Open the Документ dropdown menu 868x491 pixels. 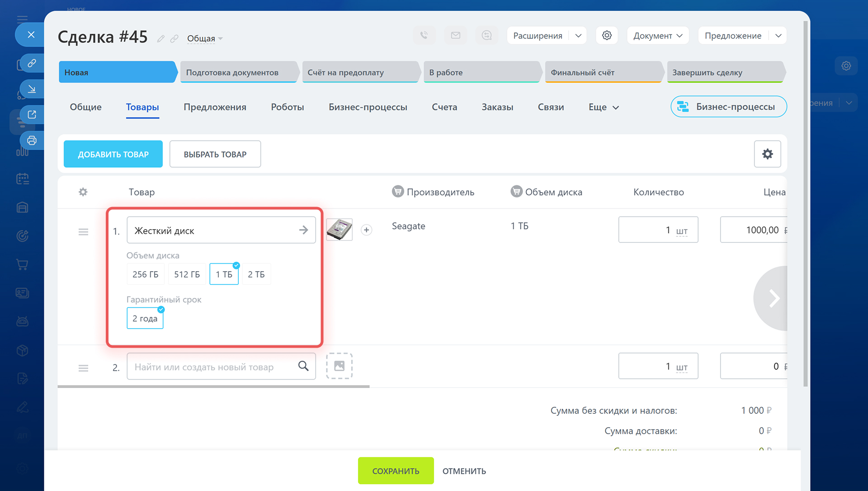click(657, 36)
